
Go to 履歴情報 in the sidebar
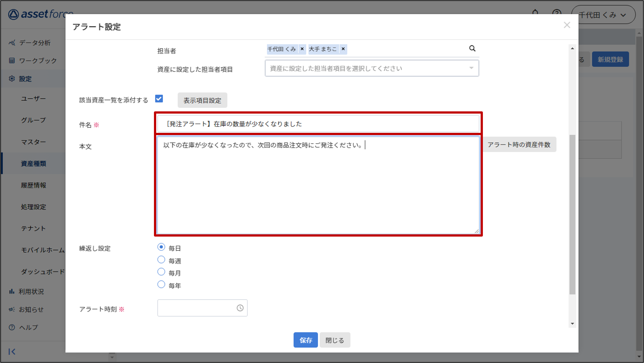pyautogui.click(x=34, y=185)
